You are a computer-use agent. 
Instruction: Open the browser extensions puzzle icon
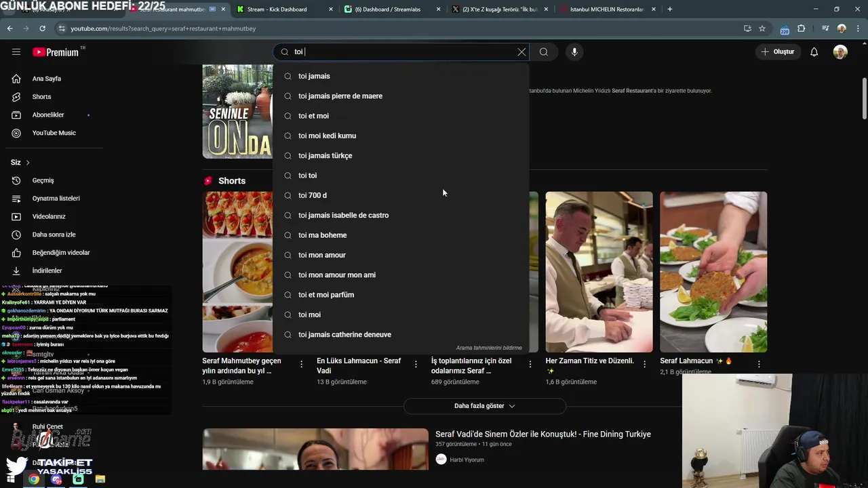(x=802, y=28)
